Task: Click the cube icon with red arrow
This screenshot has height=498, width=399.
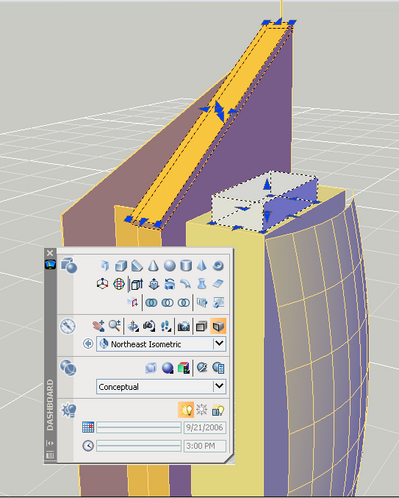Action: 133,302
